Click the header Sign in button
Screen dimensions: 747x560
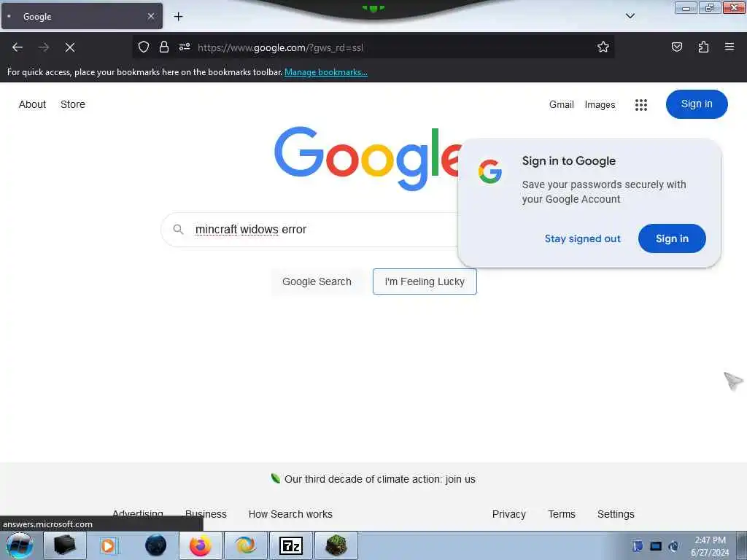tap(697, 104)
